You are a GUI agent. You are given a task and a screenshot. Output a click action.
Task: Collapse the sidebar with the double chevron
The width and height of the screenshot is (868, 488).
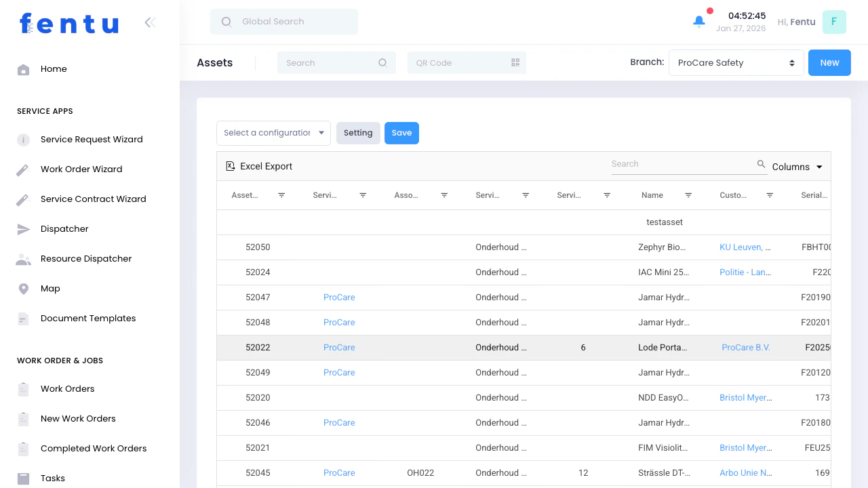pos(149,22)
